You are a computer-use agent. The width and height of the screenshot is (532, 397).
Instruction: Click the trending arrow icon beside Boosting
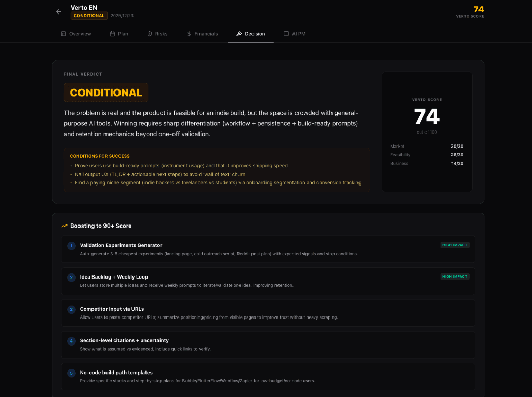64,226
